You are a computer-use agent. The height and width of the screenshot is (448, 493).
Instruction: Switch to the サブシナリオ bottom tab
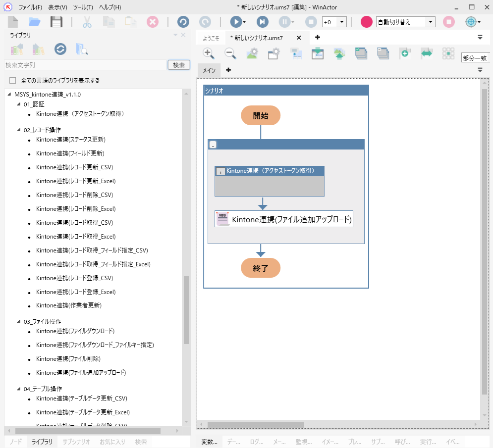coord(76,442)
